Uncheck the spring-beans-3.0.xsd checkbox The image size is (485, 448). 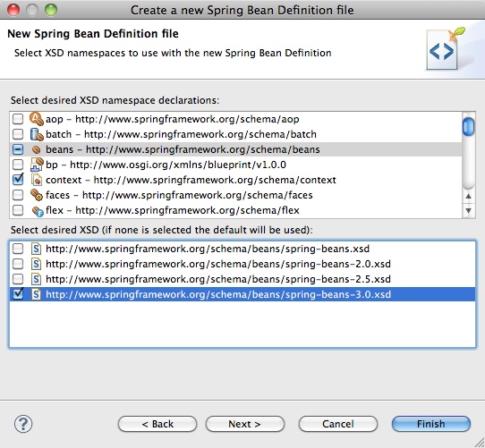coord(18,293)
